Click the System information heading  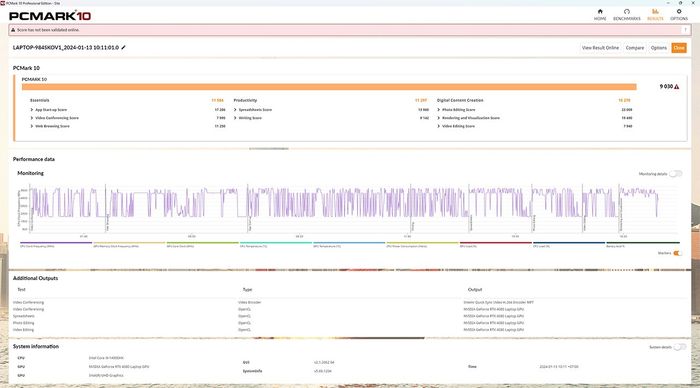pyautogui.click(x=36, y=346)
